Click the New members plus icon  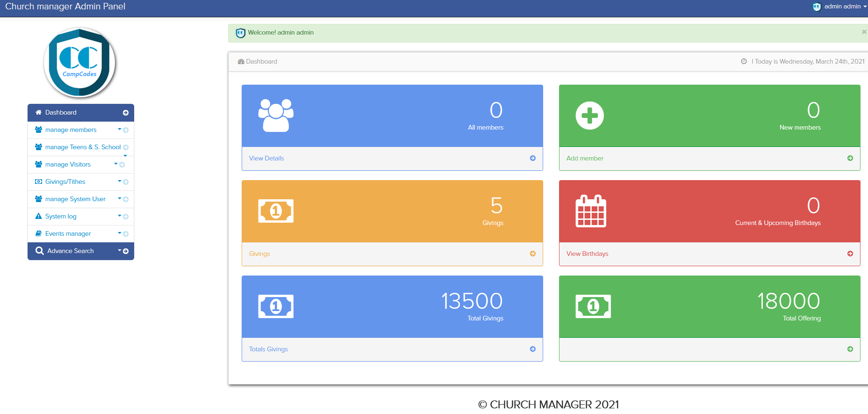pyautogui.click(x=590, y=116)
